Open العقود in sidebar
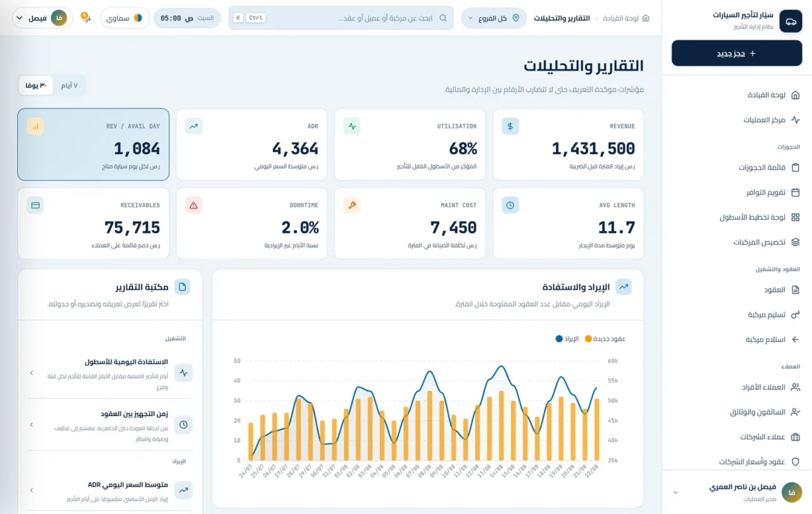 point(737,290)
